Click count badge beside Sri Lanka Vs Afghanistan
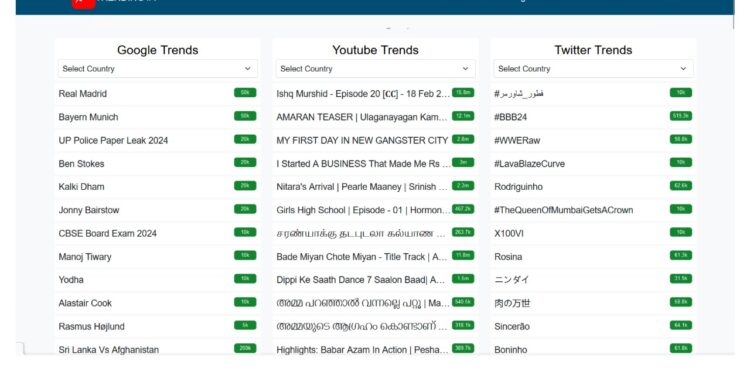Screen dimensions: 750x375 [x=245, y=349]
